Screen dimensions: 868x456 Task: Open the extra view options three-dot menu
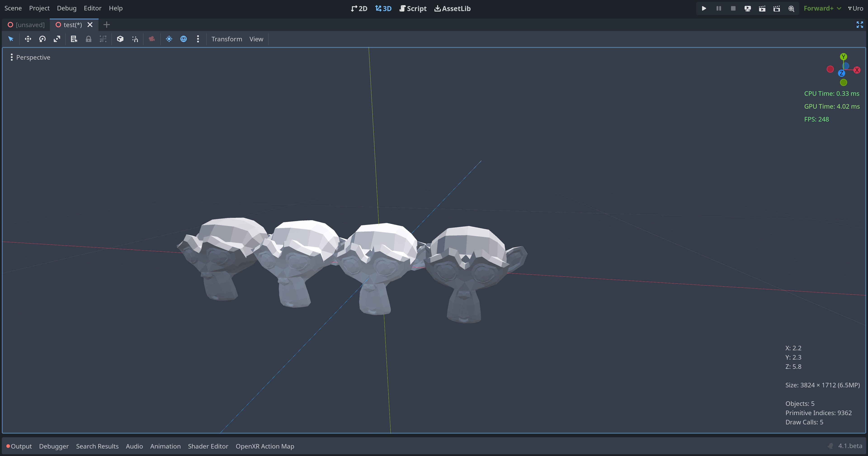[x=198, y=39]
